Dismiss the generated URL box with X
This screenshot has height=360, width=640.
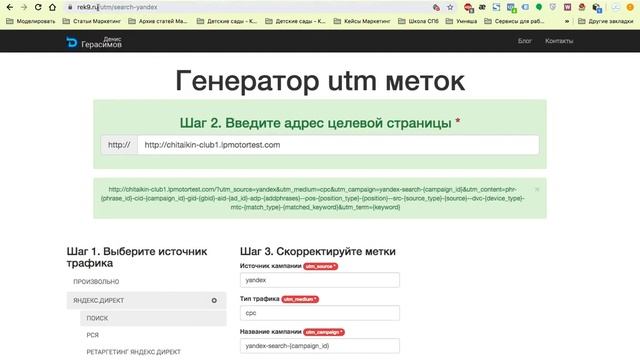pos(537,189)
